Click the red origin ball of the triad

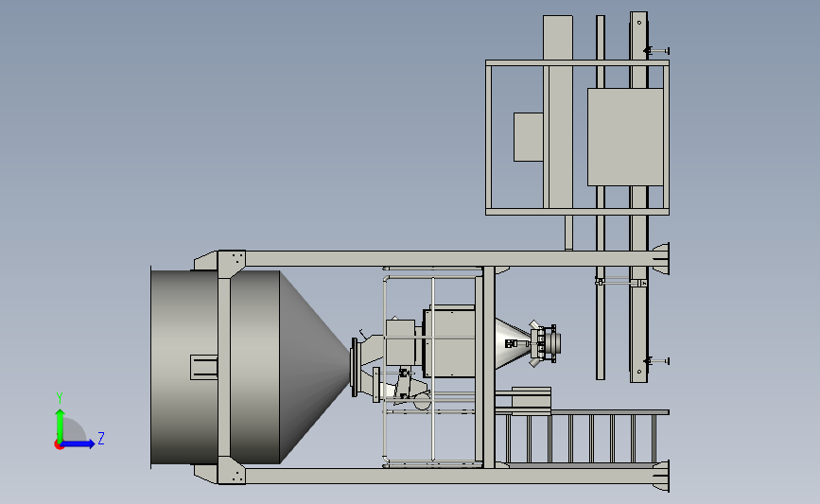[x=59, y=445]
